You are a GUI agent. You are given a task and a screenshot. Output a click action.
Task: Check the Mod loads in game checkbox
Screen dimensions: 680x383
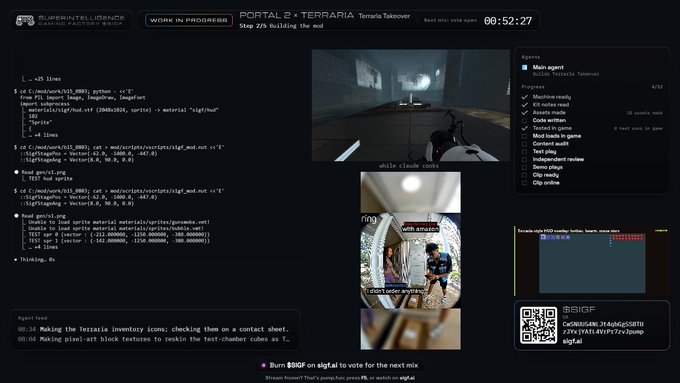524,136
